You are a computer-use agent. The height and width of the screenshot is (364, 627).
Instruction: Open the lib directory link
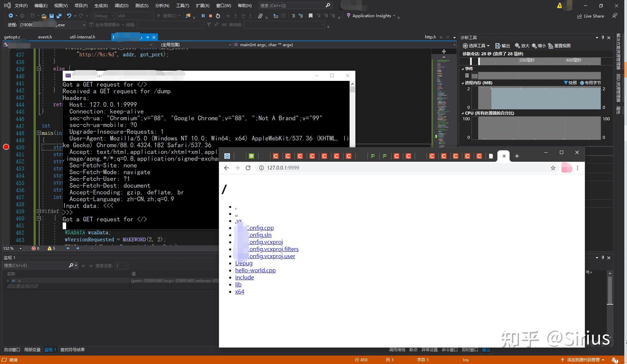coord(238,284)
